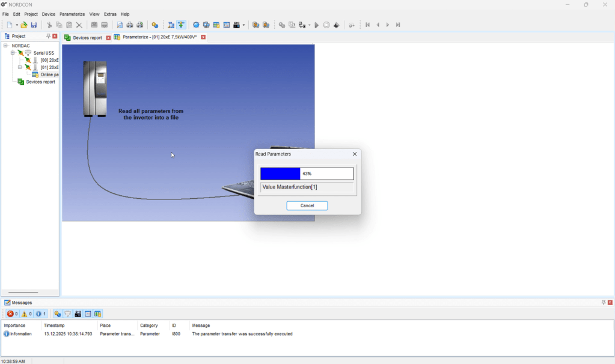The width and height of the screenshot is (615, 364).
Task: Switch to the Devices report tab
Action: [87, 37]
